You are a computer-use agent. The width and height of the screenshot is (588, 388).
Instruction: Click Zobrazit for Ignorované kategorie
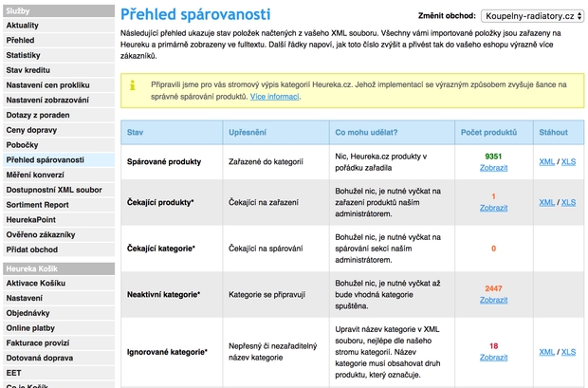pyautogui.click(x=493, y=358)
